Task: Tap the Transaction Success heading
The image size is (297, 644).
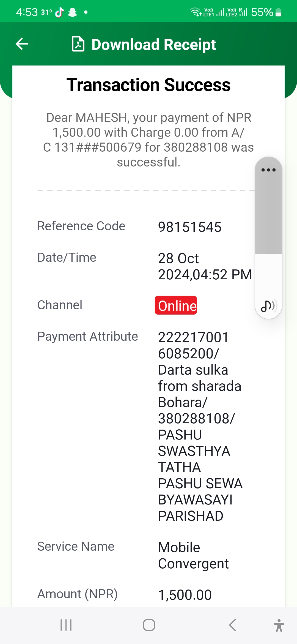Action: coord(148,85)
